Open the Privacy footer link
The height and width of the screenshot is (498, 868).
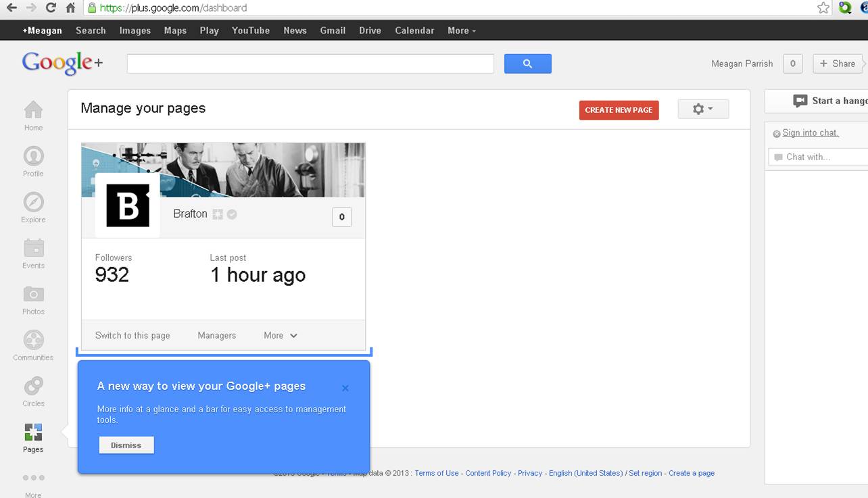coord(530,473)
